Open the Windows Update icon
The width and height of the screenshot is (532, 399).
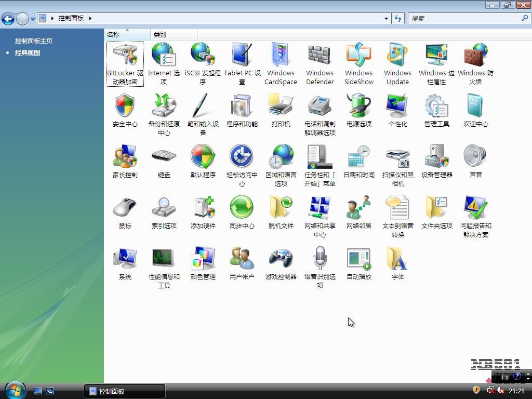coord(397,56)
